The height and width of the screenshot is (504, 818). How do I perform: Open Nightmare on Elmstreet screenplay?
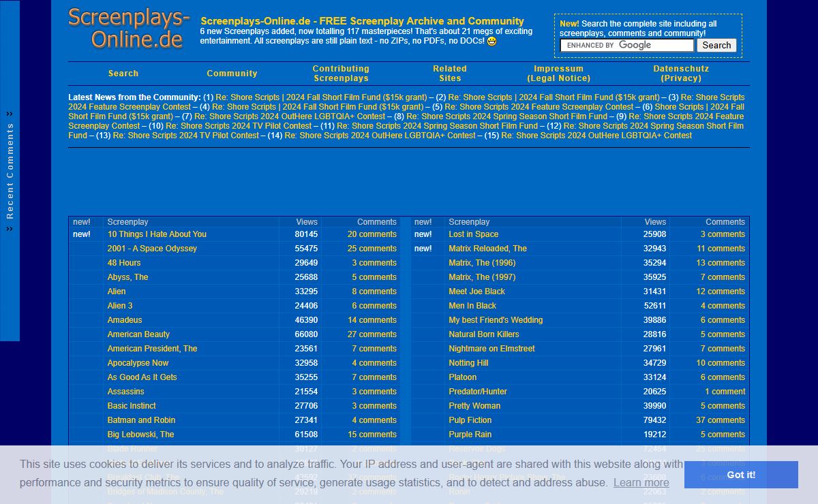click(x=491, y=349)
